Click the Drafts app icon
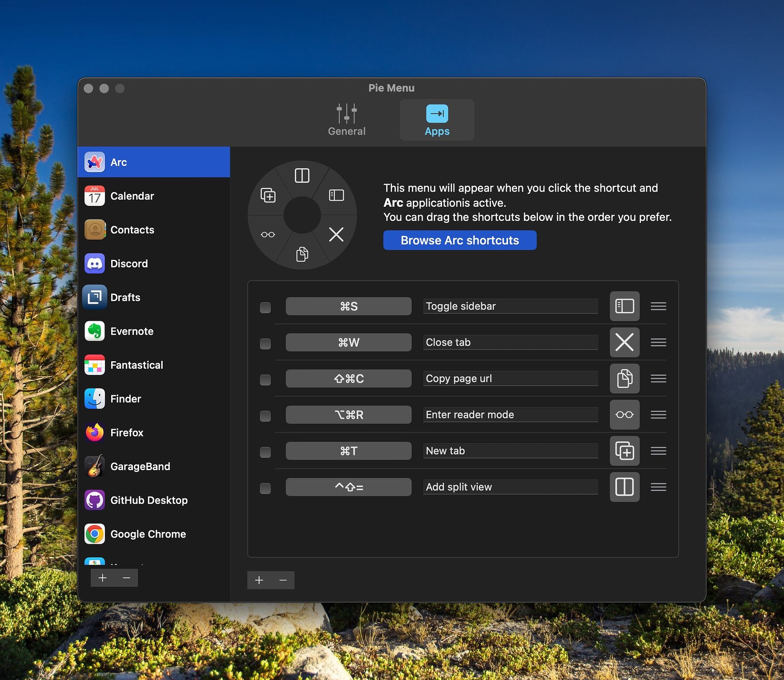Screen dimensions: 784x680 (x=95, y=297)
